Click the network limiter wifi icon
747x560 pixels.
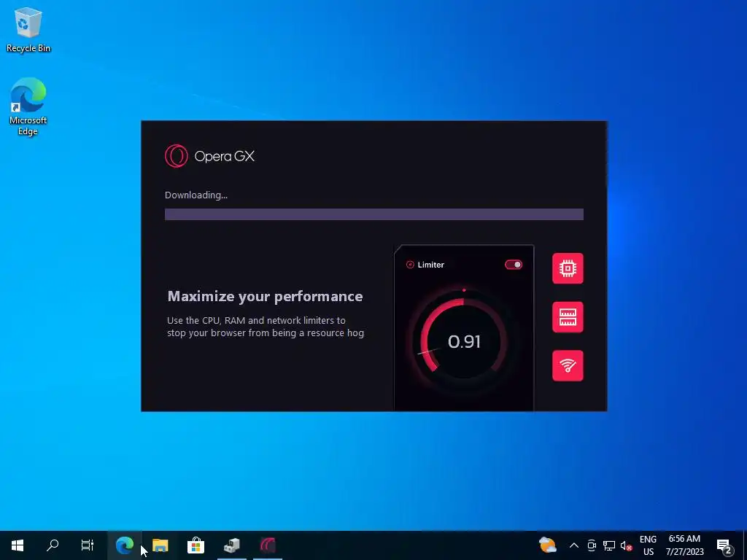[568, 366]
